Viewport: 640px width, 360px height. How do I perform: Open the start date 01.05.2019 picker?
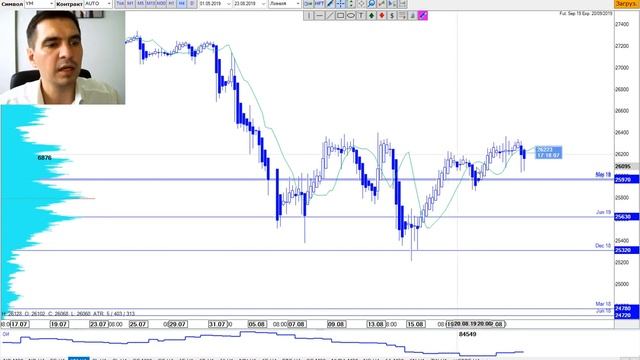pos(215,4)
